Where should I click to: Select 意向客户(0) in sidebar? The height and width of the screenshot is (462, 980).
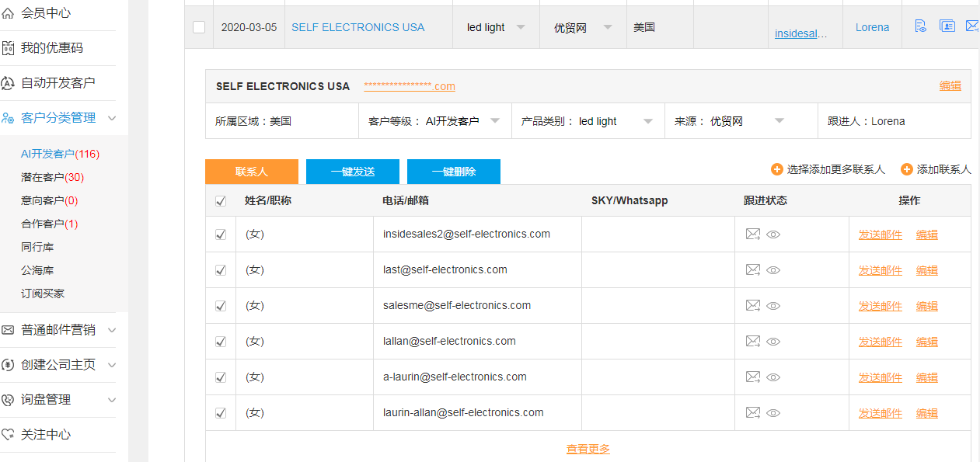click(49, 200)
